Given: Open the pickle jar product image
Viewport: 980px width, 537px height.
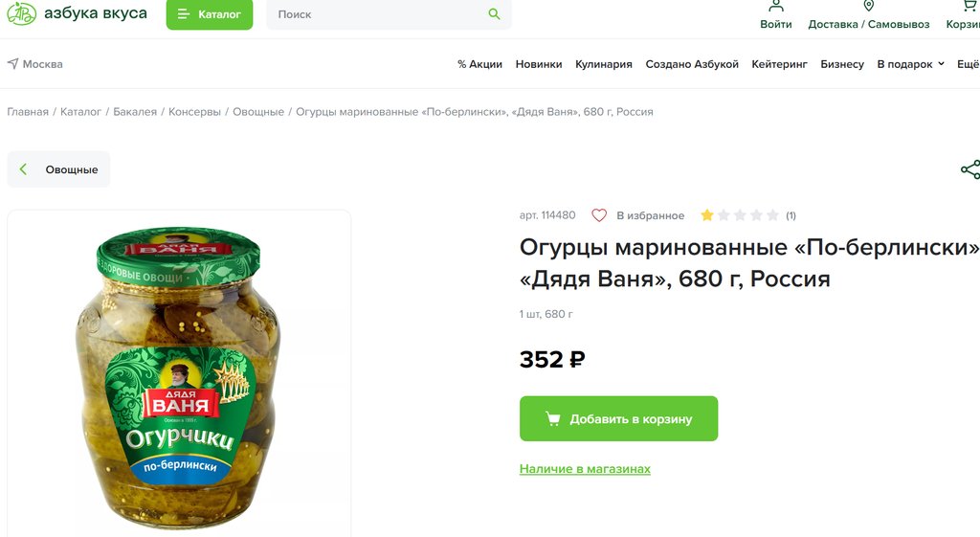Looking at the screenshot, I should pos(179,377).
